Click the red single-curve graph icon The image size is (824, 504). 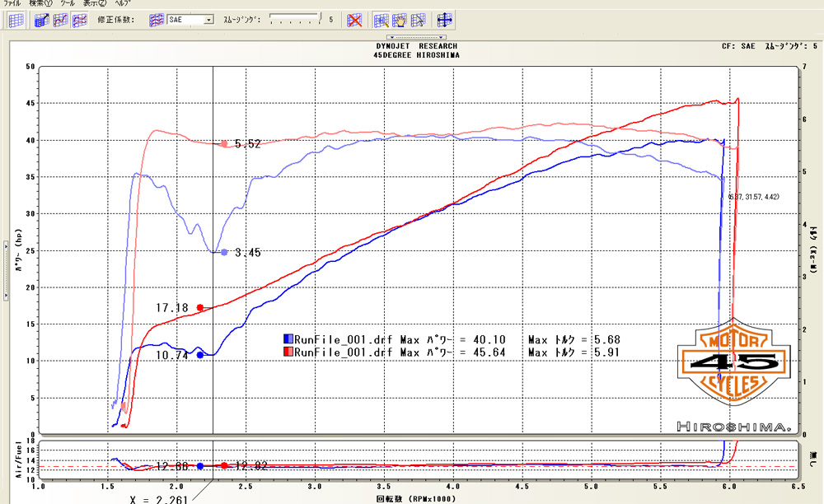point(60,19)
